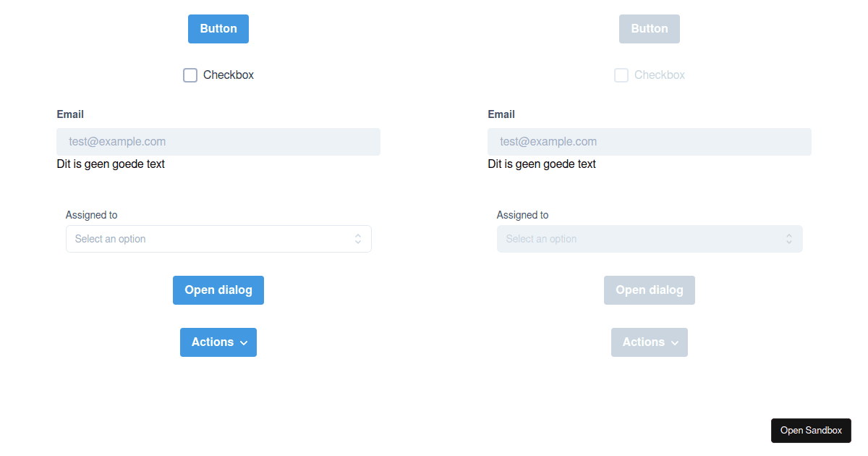
Task: Toggle the disabled Checkbox on the right
Action: 621,75
